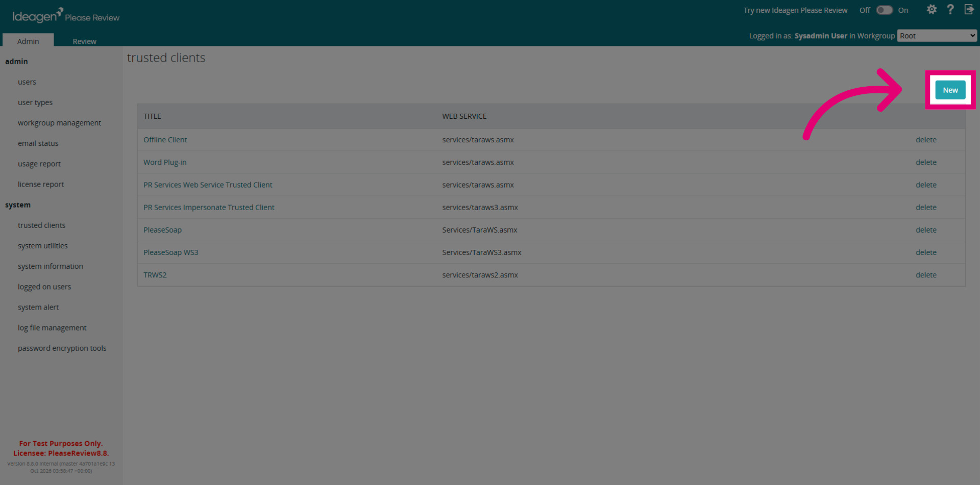Open the Workgroup Root dropdown
This screenshot has height=485, width=980.
pos(937,36)
